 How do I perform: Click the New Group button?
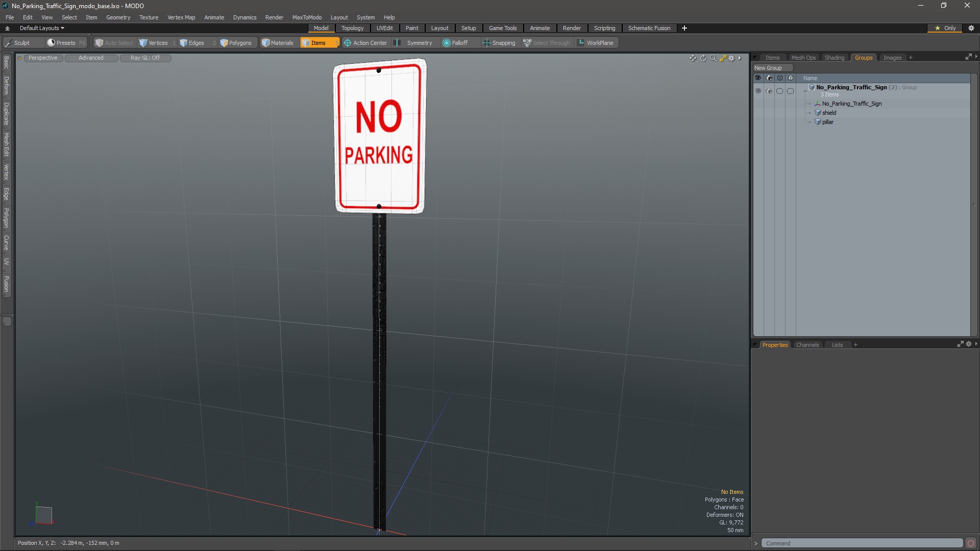point(768,68)
